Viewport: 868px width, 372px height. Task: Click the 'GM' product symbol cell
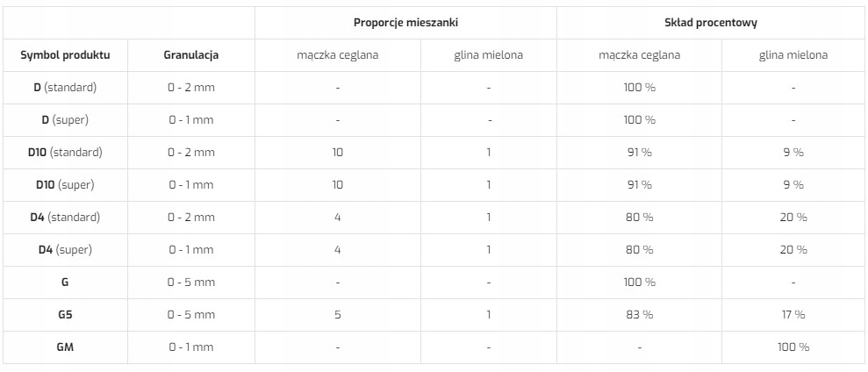65,347
